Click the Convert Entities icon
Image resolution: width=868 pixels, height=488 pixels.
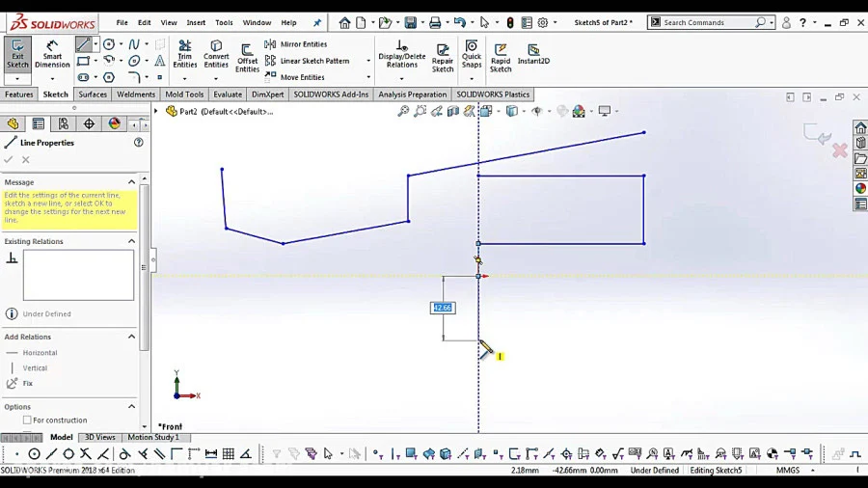click(216, 54)
